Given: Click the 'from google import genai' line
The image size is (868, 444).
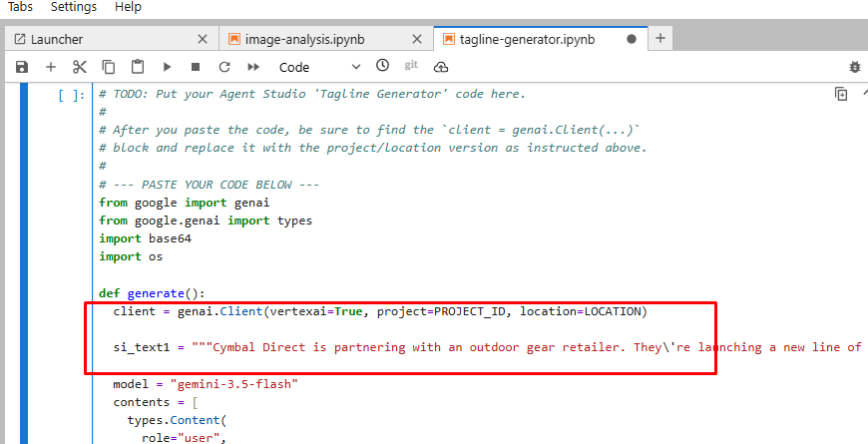Looking at the screenshot, I should pyautogui.click(x=185, y=203).
